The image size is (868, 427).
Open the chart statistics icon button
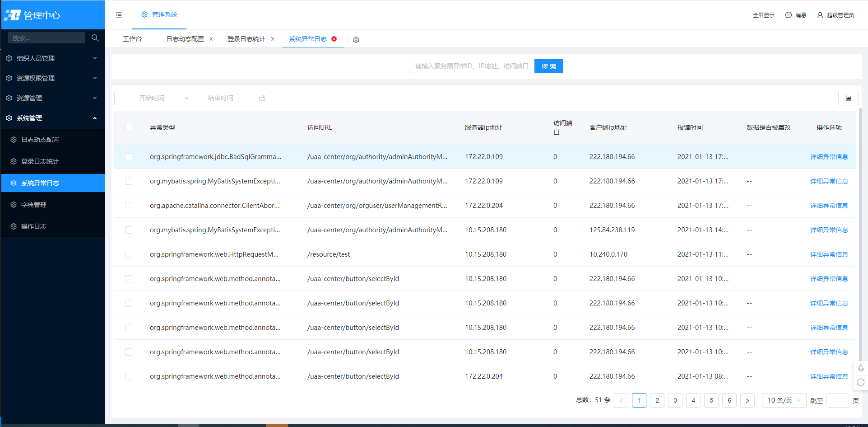coord(849,98)
